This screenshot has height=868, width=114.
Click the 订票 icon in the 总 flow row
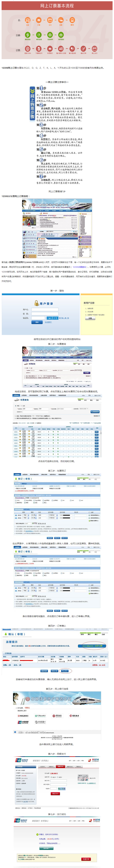(x=39, y=20)
